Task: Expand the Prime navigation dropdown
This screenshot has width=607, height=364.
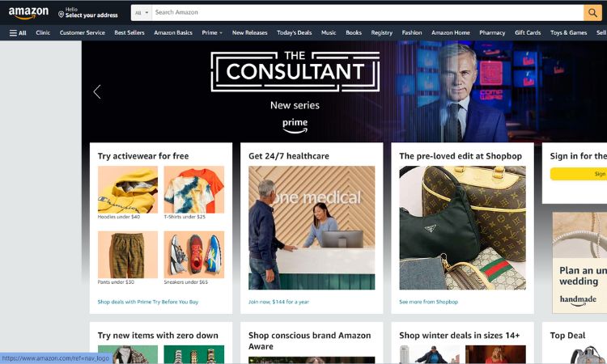Action: (x=212, y=33)
